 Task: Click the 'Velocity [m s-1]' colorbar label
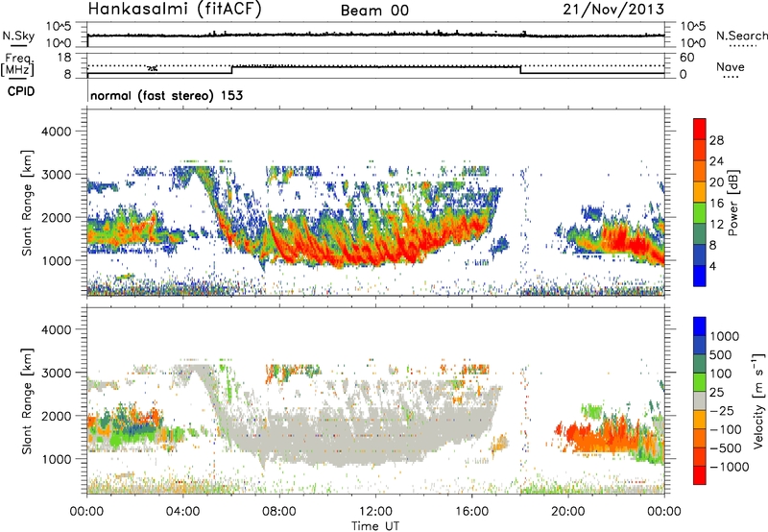pyautogui.click(x=758, y=400)
